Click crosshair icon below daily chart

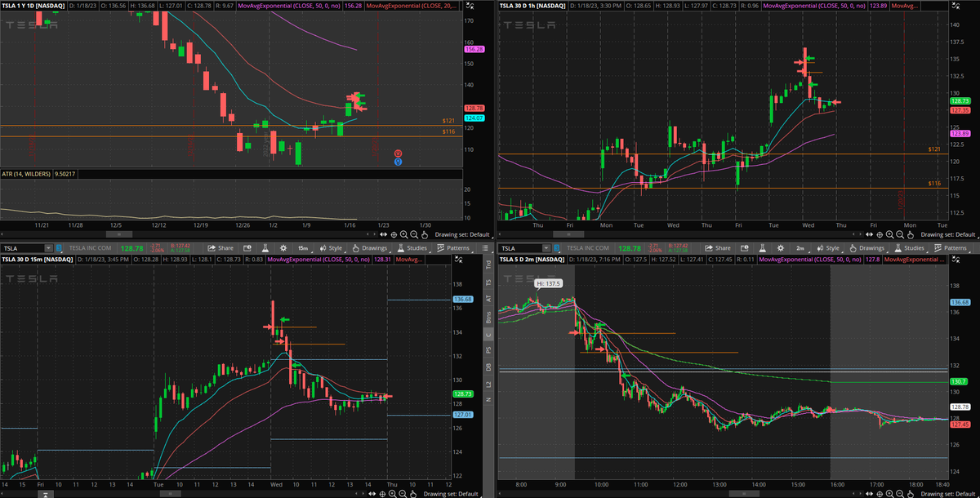[x=394, y=233]
